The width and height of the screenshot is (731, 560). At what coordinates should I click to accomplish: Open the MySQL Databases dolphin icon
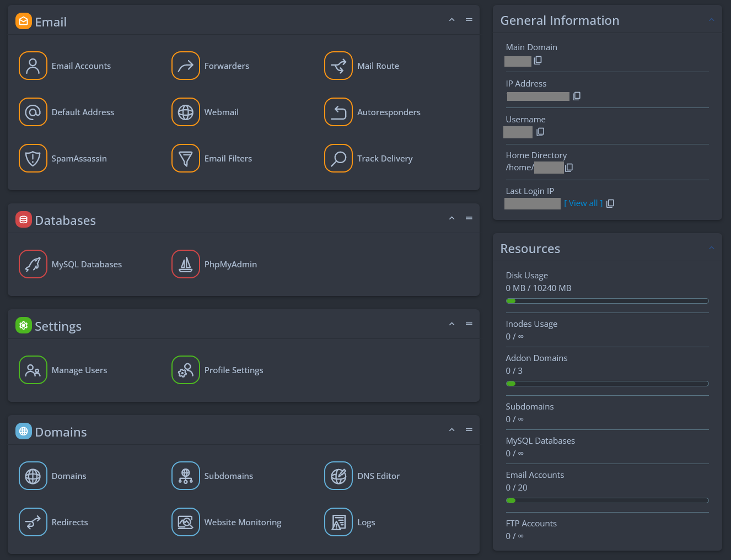(33, 264)
